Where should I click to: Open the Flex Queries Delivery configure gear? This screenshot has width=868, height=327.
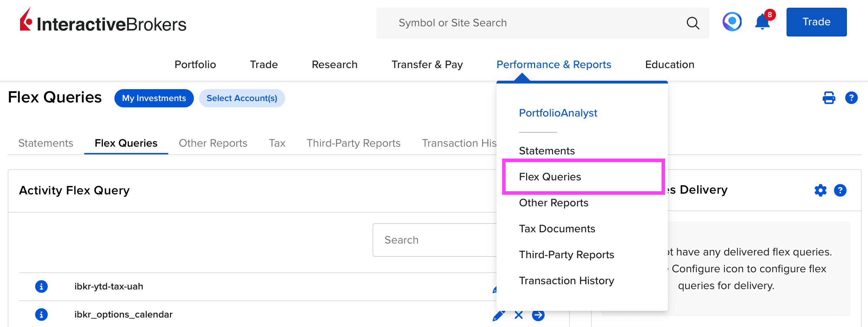[821, 191]
